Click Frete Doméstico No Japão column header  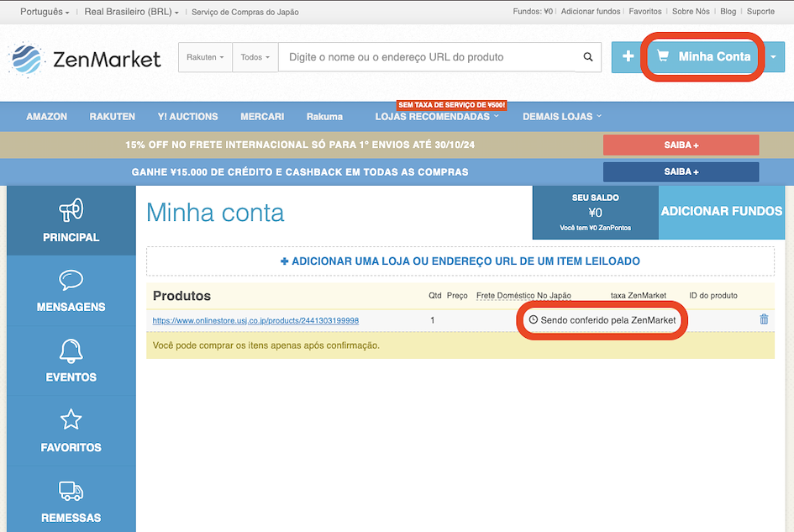click(523, 295)
